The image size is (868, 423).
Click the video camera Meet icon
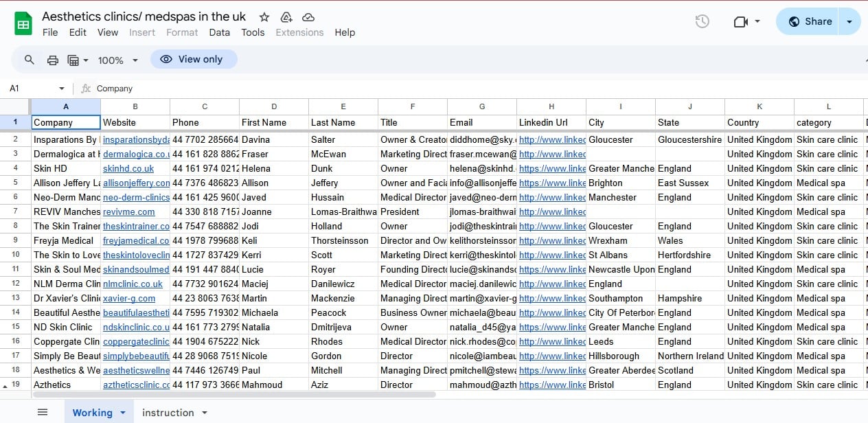tap(742, 21)
